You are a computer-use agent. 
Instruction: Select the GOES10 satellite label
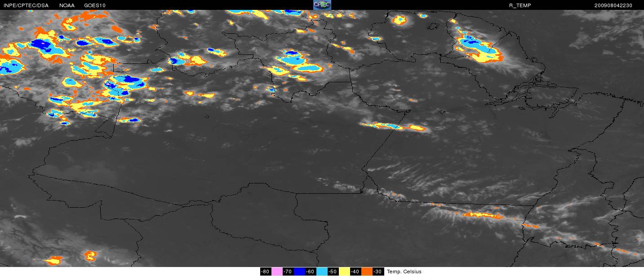95,5
